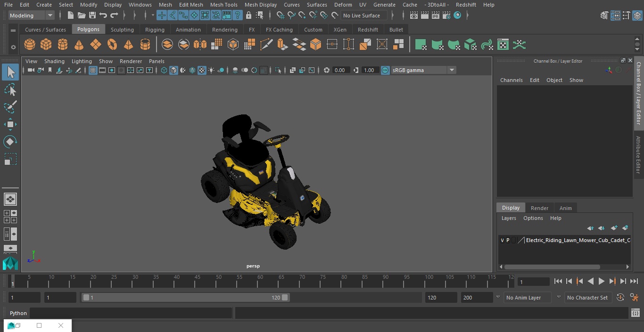The height and width of the screenshot is (332, 644).
Task: Create a polygon cone from the shelf
Action: tap(79, 45)
